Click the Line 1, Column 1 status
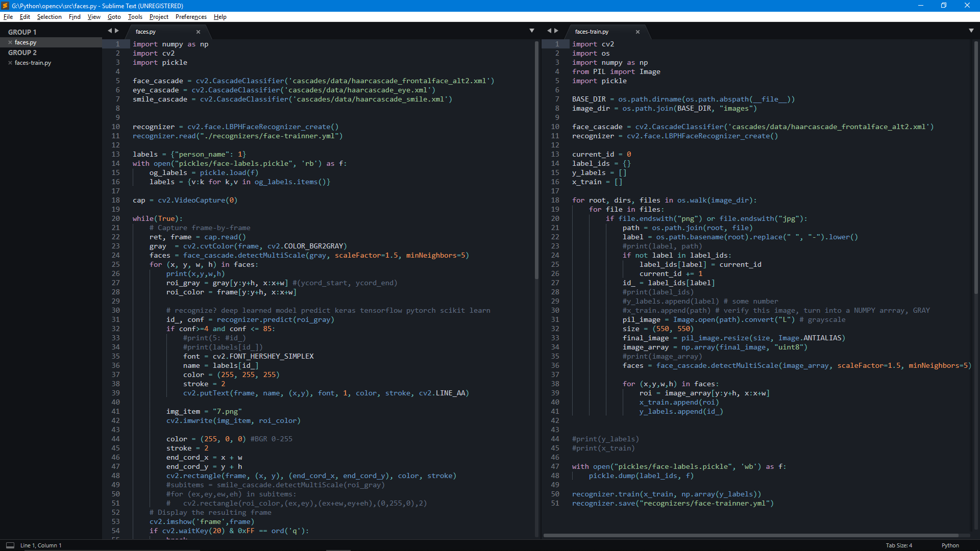Screen dimensions: 980x551 41,545
